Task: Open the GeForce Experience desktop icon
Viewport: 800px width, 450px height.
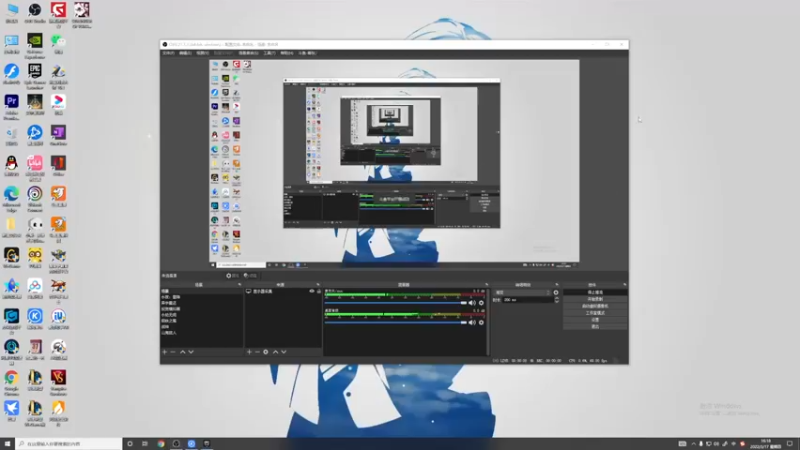Action: coord(35,45)
